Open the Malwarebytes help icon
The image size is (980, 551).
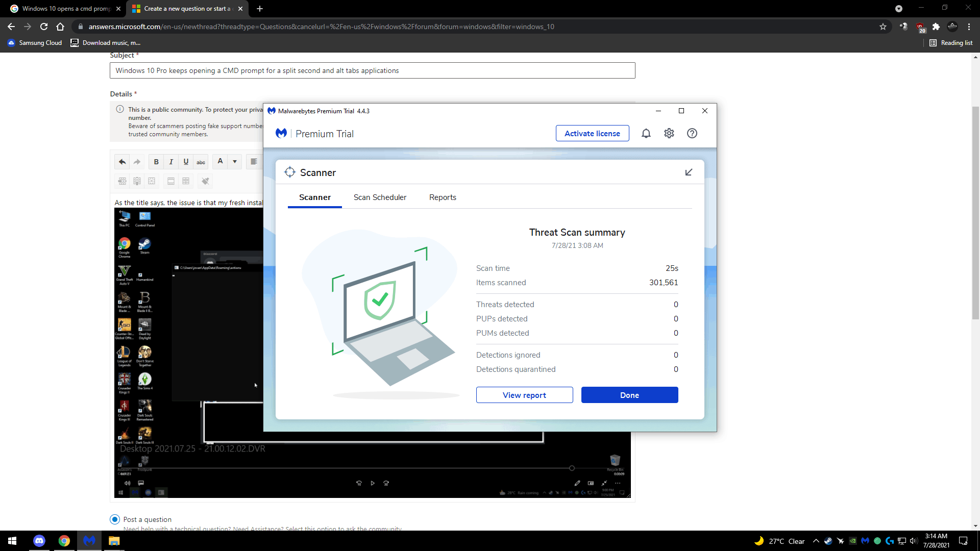click(692, 133)
